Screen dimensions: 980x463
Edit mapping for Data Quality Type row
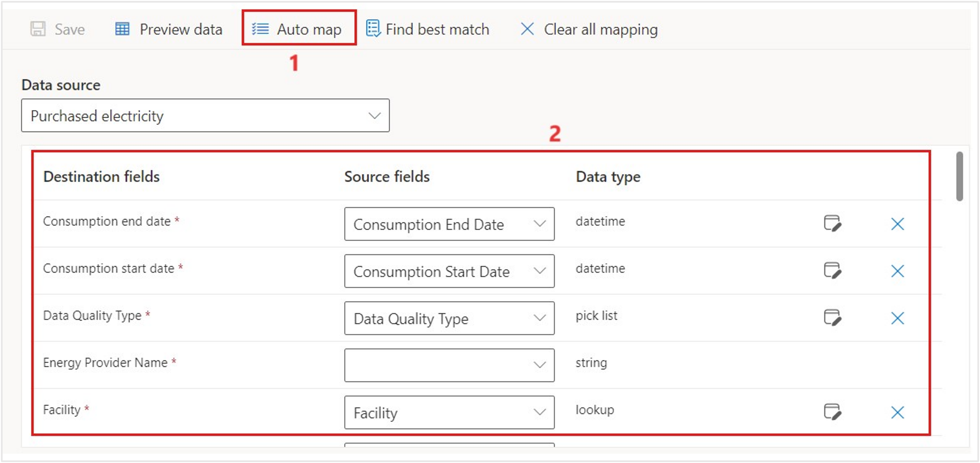(832, 318)
